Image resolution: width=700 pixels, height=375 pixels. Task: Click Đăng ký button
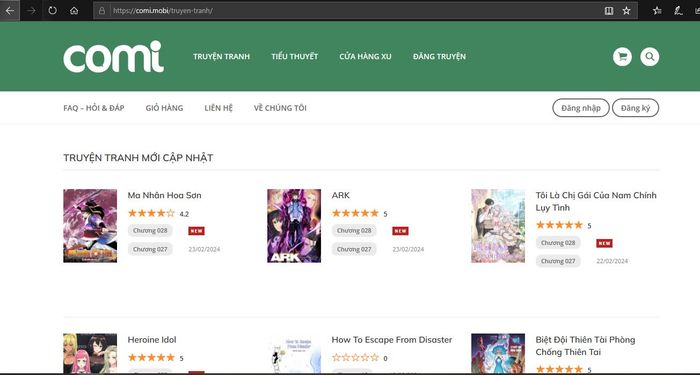click(x=635, y=108)
